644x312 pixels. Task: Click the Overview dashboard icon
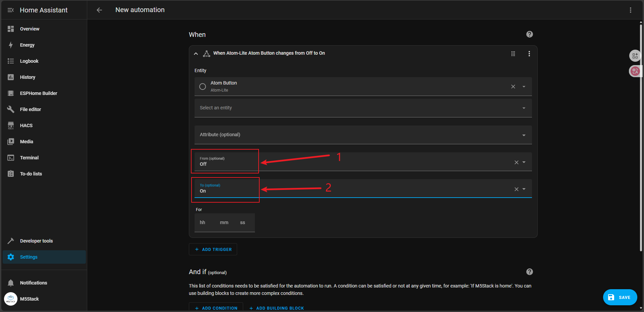pos(11,29)
